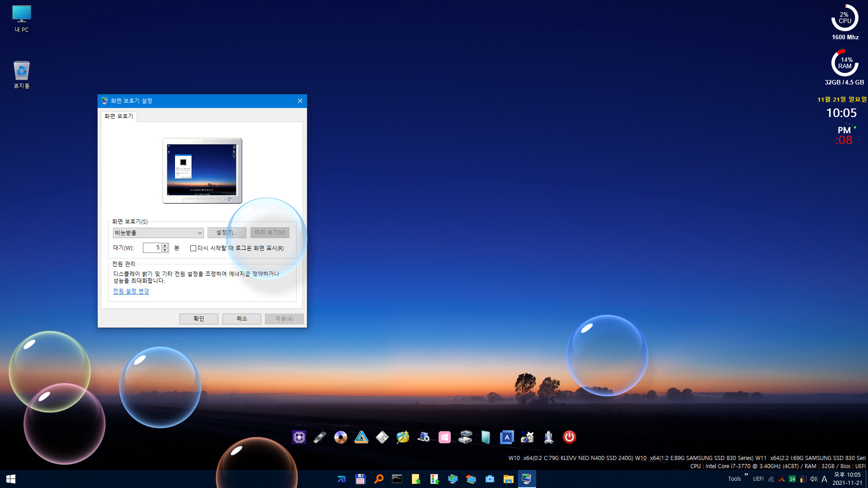
Task: Click the Tools taskbar toolbar label
Action: click(x=734, y=479)
